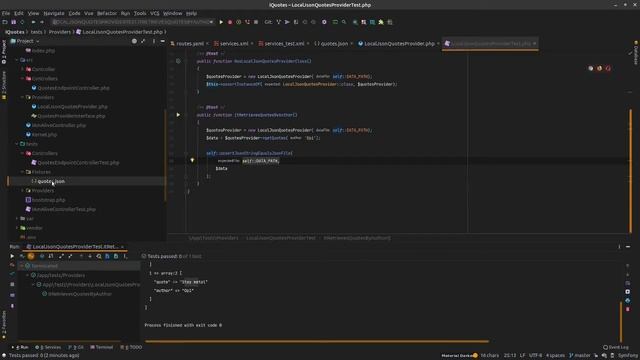This screenshot has height=360, width=640.
Task: Select itRetrievesQuotesByAuthor in test results
Action: [x=80, y=294]
